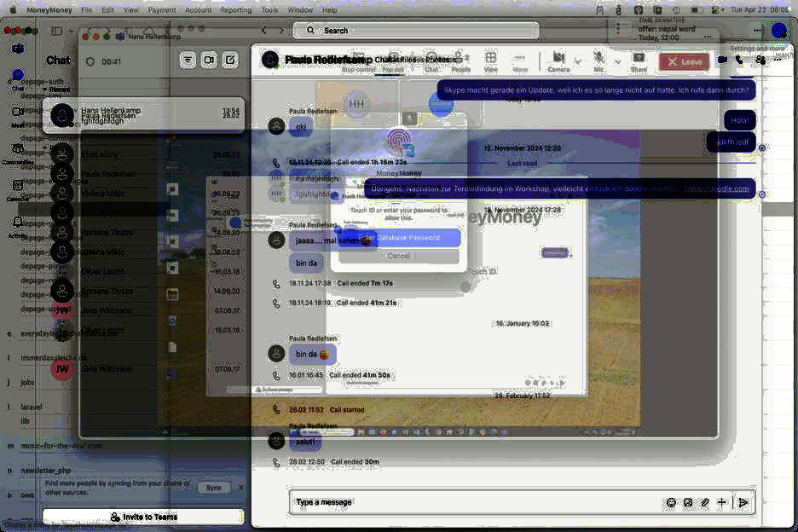
Task: Click the 'salut!' message bubble
Action: [305, 442]
